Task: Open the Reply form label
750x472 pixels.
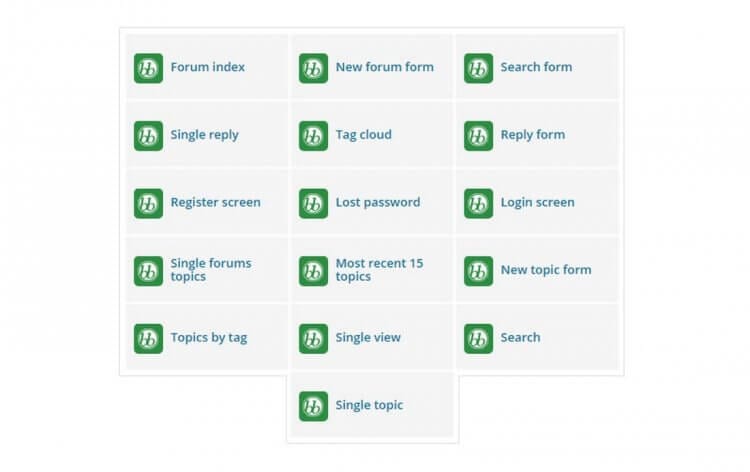Action: point(532,135)
